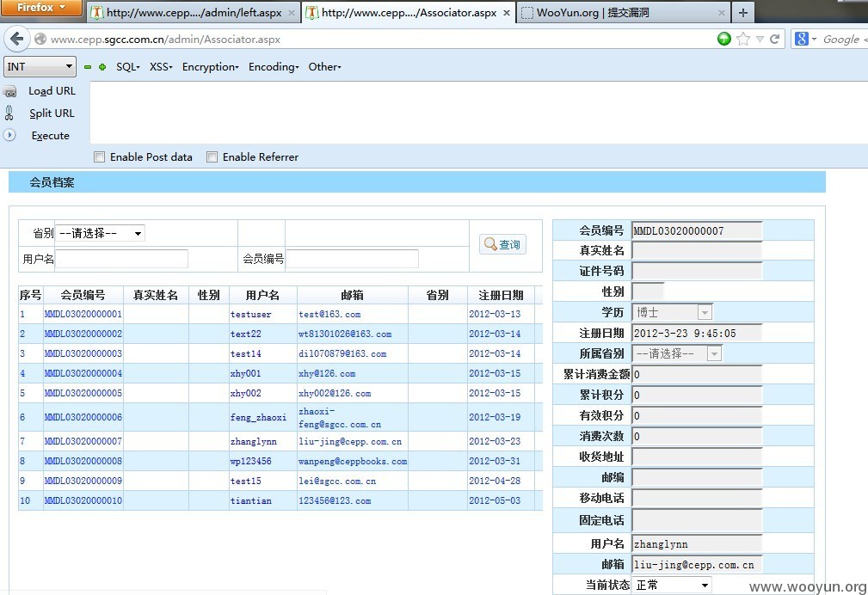868x595 pixels.
Task: Enable Referrer checkbox
Action: pyautogui.click(x=212, y=157)
